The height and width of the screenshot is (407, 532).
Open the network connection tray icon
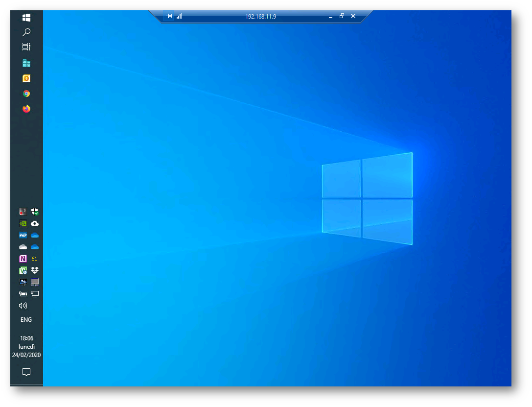coord(35,294)
